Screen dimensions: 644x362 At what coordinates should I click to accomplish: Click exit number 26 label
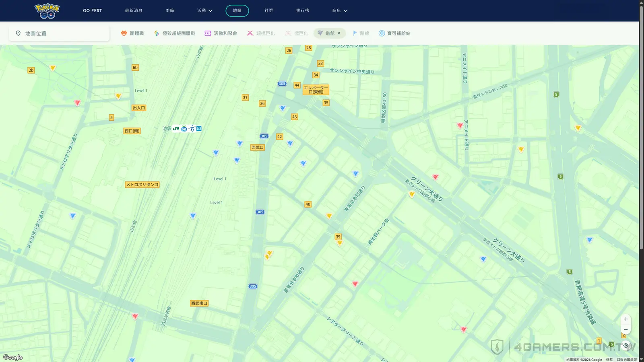pos(289,51)
